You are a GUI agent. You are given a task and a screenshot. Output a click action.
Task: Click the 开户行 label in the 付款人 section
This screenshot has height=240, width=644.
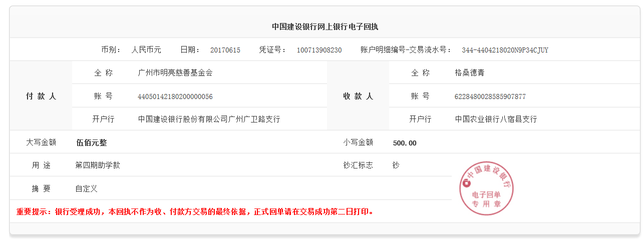pos(103,119)
